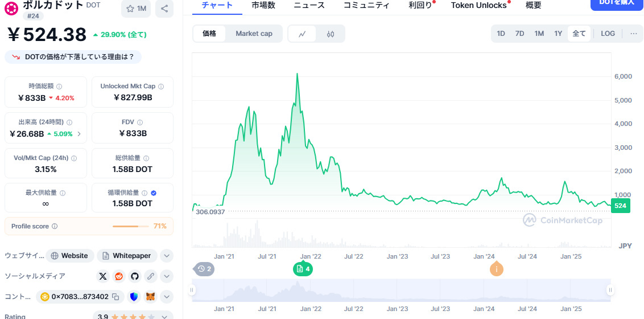Image resolution: width=644 pixels, height=319 pixels.
Task: Set chart range to 7D
Action: pos(519,34)
